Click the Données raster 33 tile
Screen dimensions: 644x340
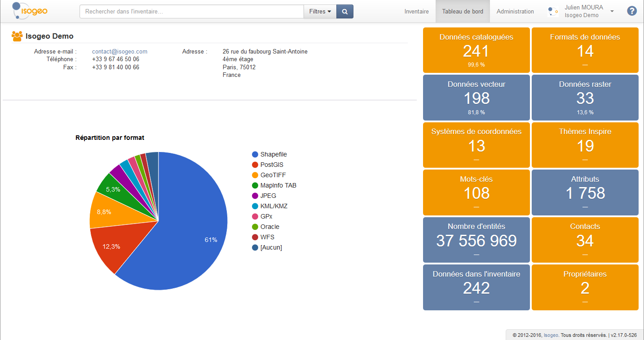click(x=585, y=98)
